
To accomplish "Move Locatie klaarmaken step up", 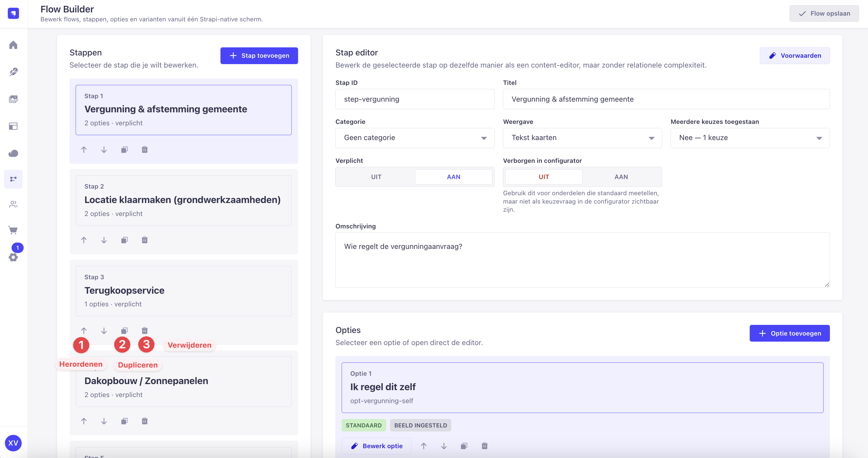I will click(84, 240).
